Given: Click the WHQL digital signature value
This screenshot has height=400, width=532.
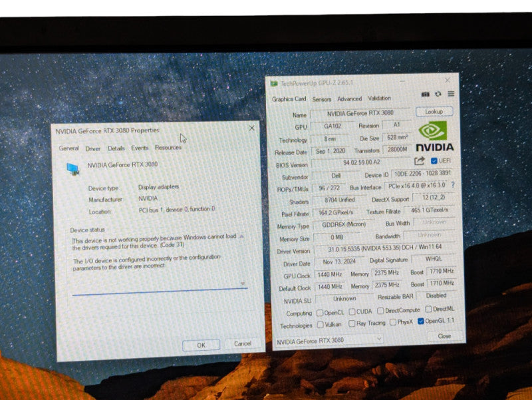Looking at the screenshot, I should (x=434, y=259).
